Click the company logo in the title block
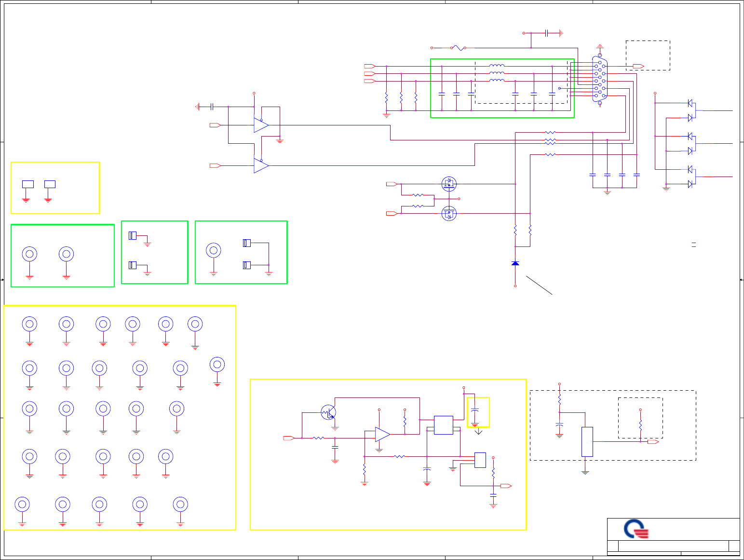The image size is (744, 560). 636,529
